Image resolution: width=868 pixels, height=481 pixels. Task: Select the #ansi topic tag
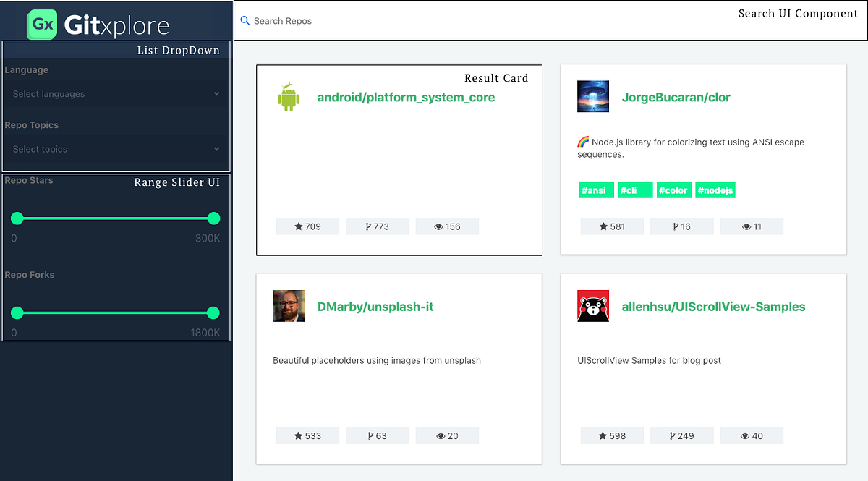tap(596, 190)
